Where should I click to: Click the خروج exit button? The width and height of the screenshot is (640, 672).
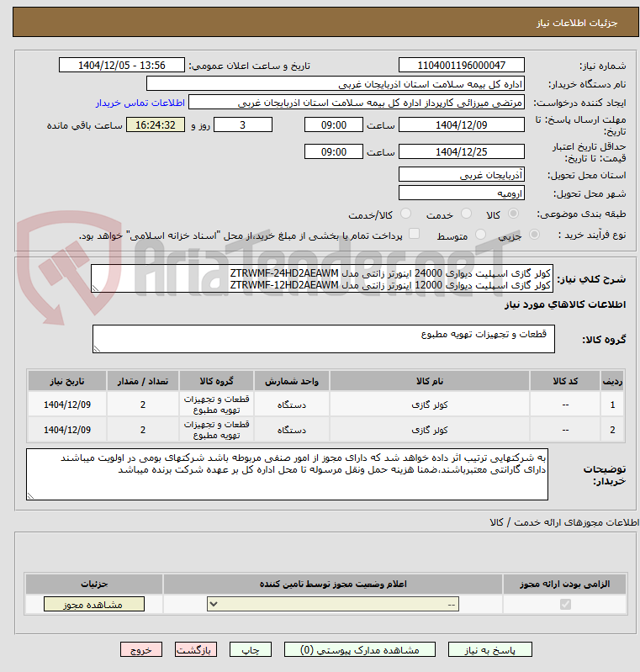[141, 650]
